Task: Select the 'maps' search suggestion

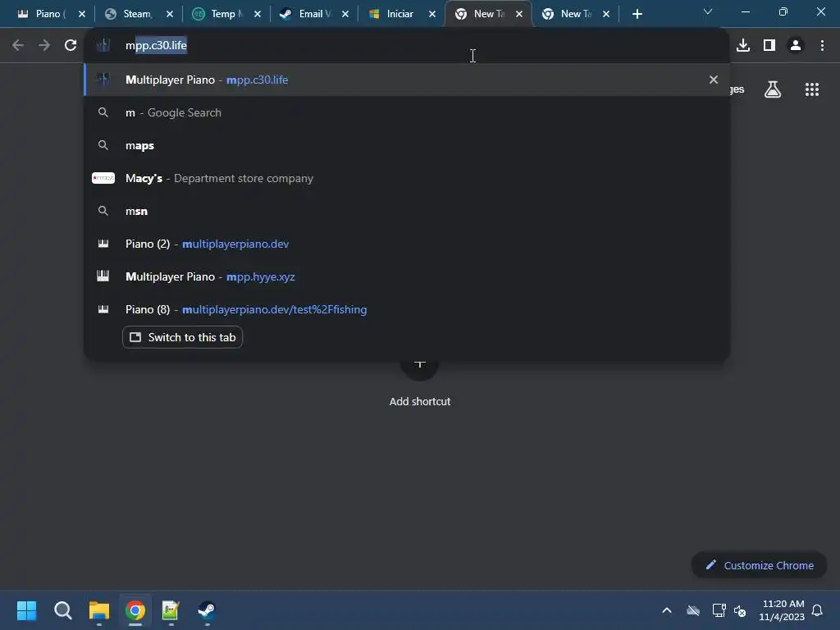Action: click(407, 146)
